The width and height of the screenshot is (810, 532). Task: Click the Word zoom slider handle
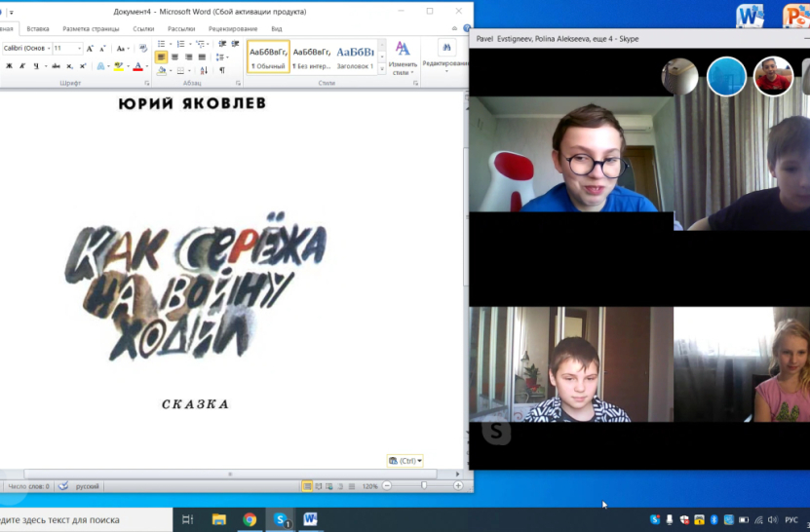[424, 485]
